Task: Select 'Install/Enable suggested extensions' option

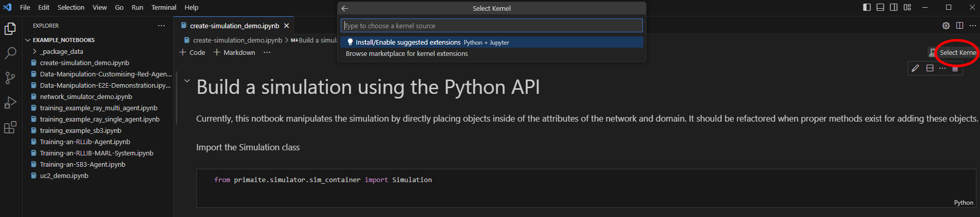Action: 408,42
